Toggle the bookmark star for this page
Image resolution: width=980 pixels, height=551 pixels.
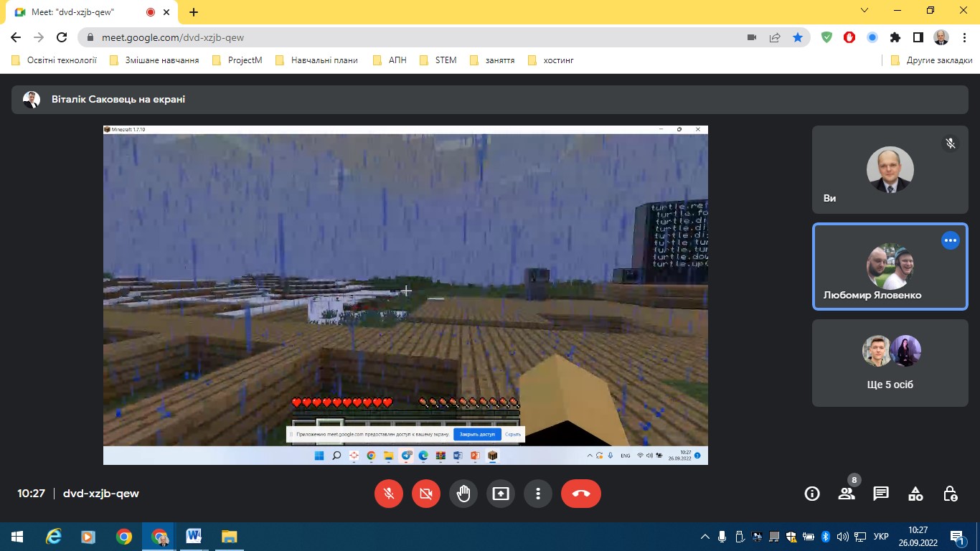[798, 37]
